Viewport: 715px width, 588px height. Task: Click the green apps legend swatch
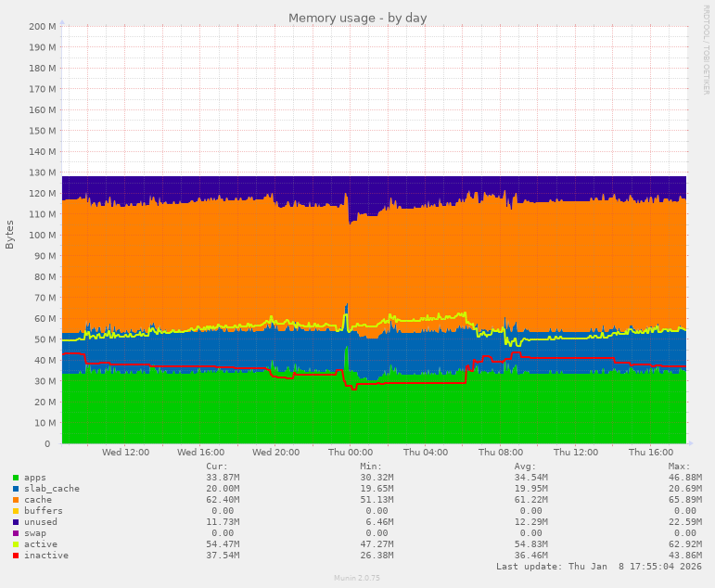(16, 478)
